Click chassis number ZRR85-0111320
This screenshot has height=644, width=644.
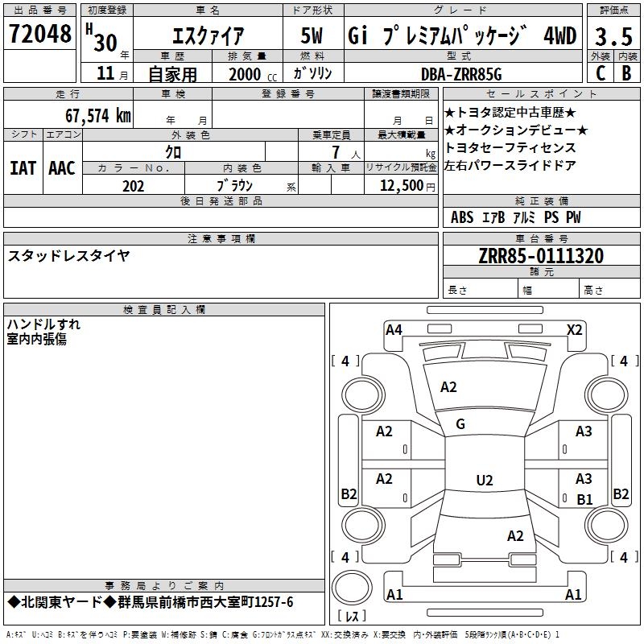click(x=541, y=256)
